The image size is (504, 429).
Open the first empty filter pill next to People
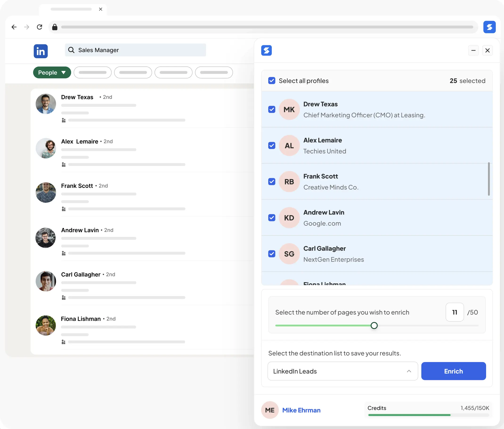(x=93, y=72)
